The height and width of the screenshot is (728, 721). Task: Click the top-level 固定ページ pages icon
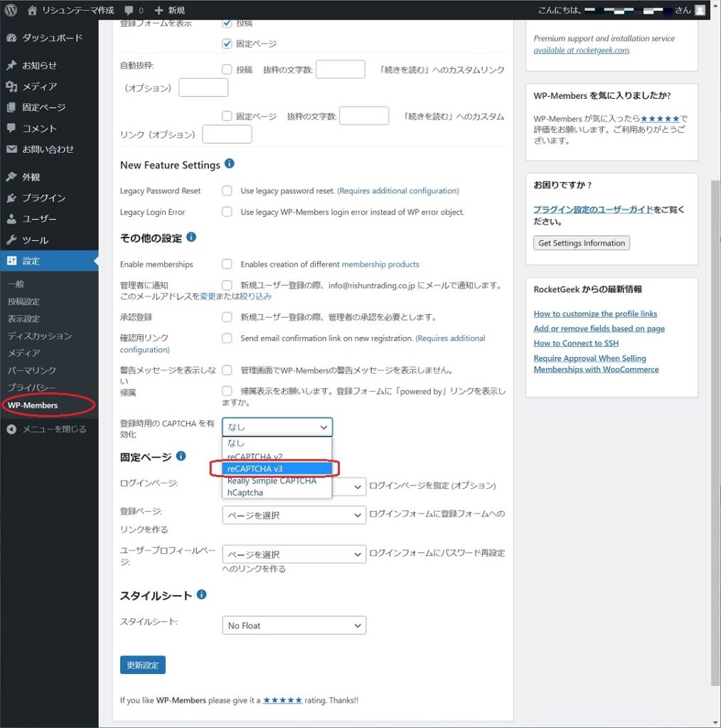(11, 107)
